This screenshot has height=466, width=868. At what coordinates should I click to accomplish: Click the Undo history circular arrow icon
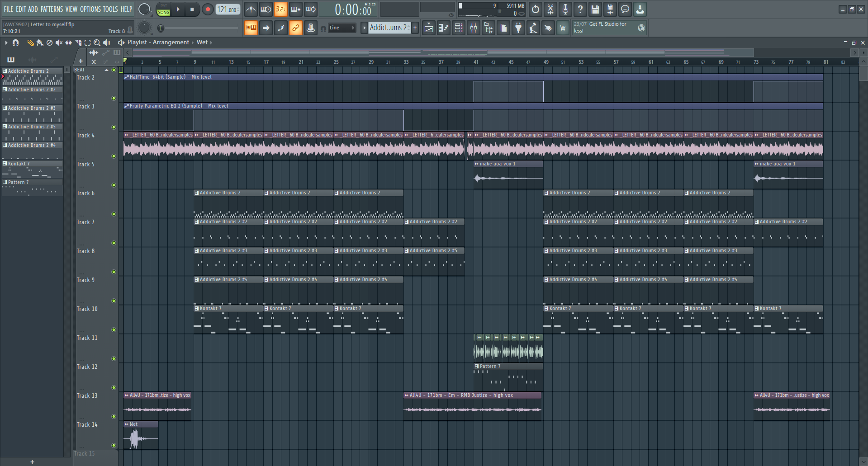tap(536, 9)
